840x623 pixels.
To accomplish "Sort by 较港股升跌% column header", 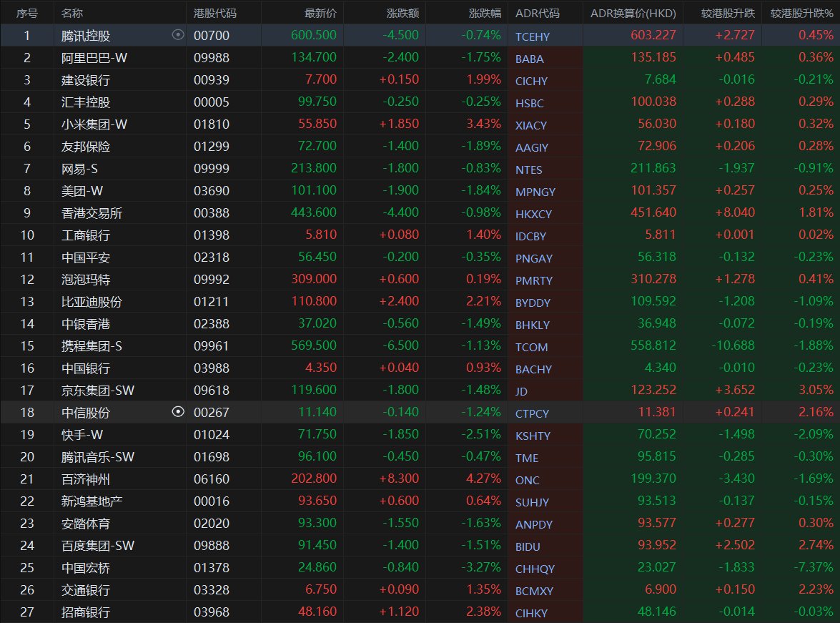I will 802,13.
